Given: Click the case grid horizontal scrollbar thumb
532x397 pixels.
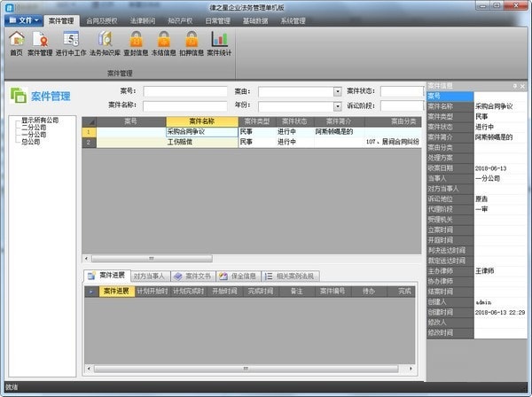Looking at the screenshot, I should pos(152,259).
